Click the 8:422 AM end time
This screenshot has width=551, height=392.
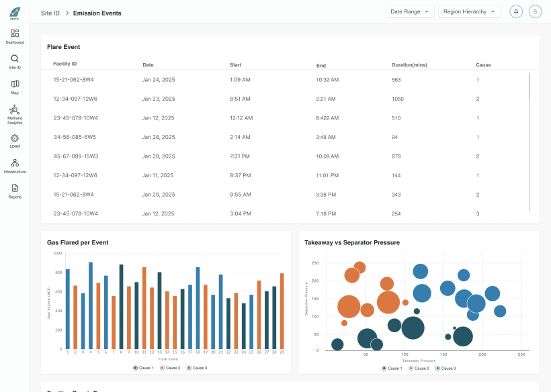[327, 118]
